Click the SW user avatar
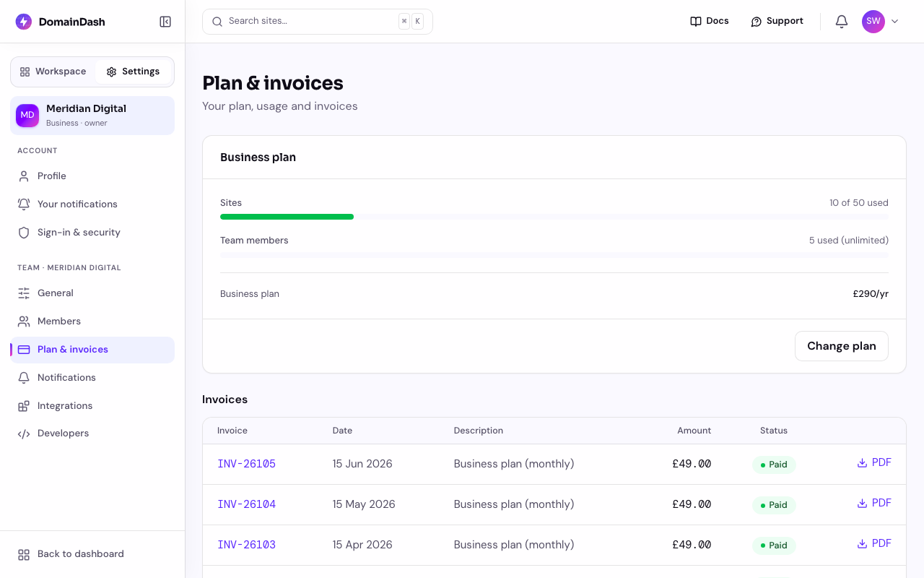The width and height of the screenshot is (924, 578). tap(873, 22)
